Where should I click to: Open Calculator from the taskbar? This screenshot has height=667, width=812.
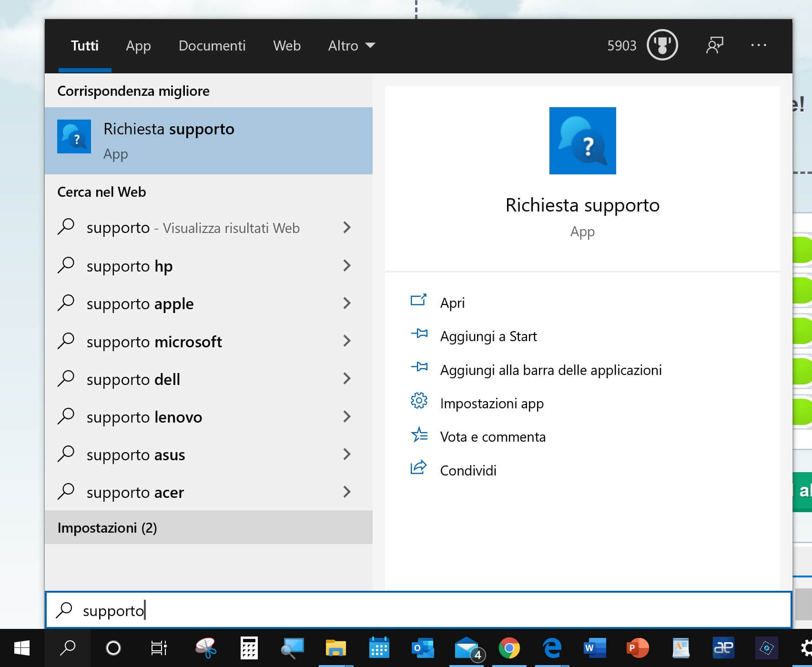point(249,648)
